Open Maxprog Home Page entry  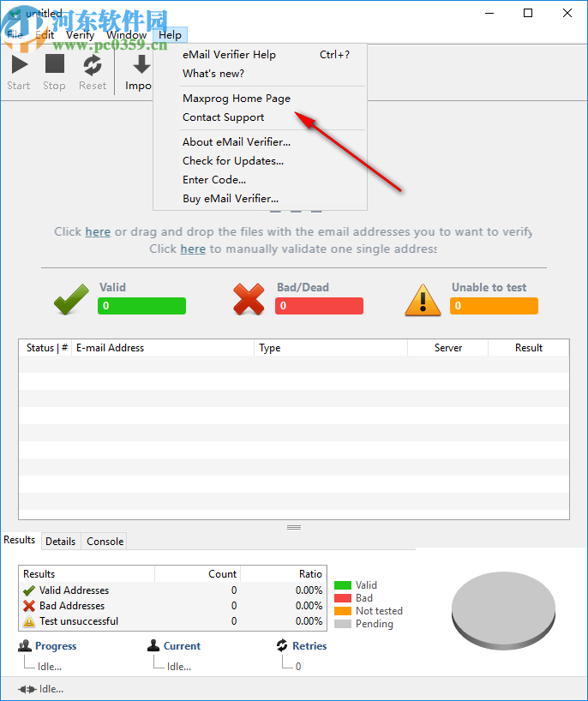pyautogui.click(x=261, y=99)
